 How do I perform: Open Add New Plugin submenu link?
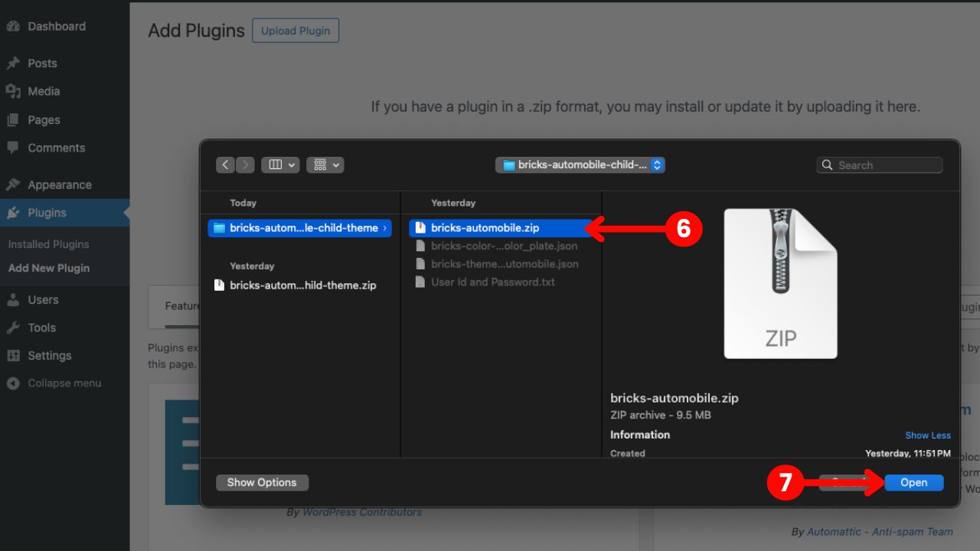[x=49, y=268]
